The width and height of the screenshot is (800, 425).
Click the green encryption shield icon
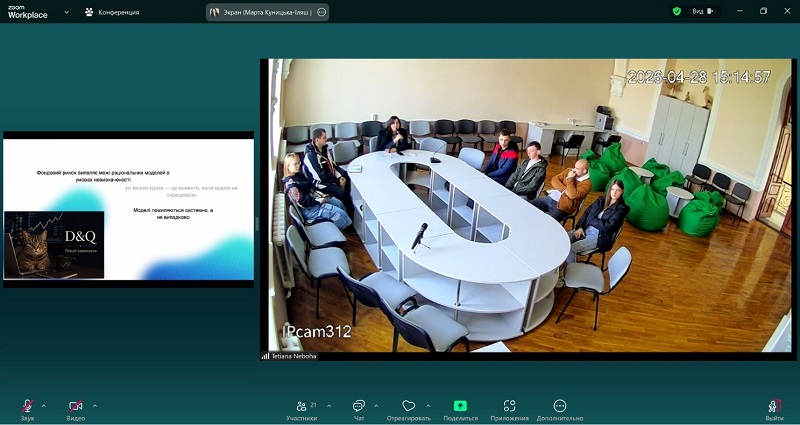coord(677,11)
